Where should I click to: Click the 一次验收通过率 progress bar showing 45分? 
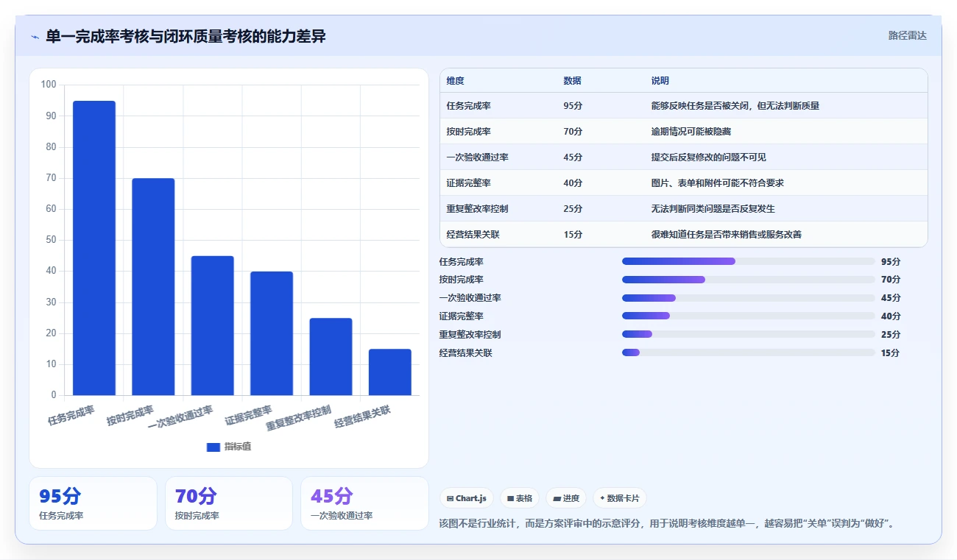coord(749,298)
